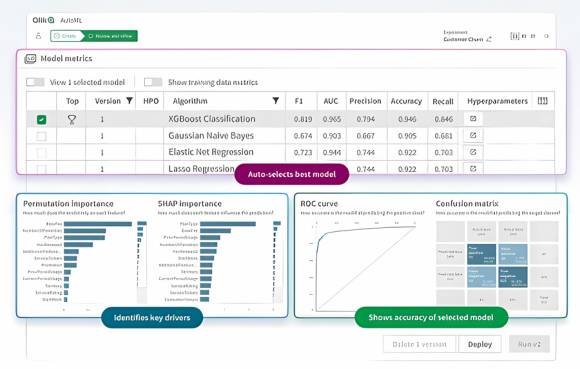Toggle View 1 selected model switch
580x369 pixels.
[x=35, y=82]
